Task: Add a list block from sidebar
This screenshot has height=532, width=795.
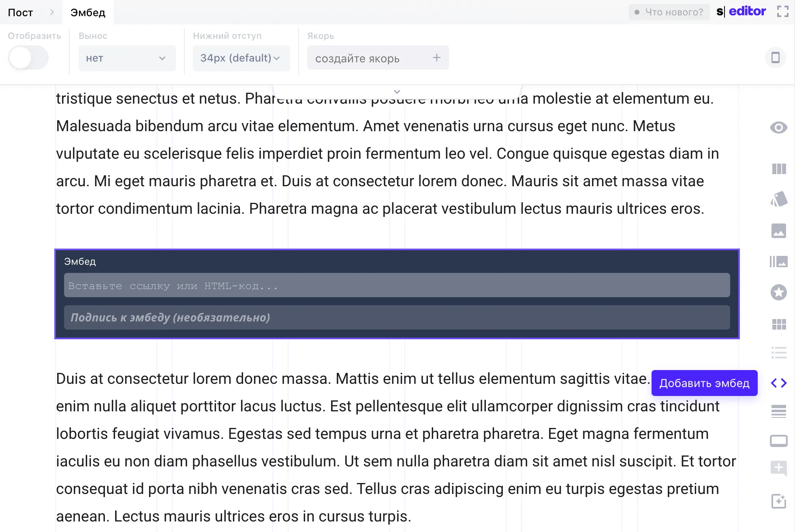Action: tap(779, 353)
